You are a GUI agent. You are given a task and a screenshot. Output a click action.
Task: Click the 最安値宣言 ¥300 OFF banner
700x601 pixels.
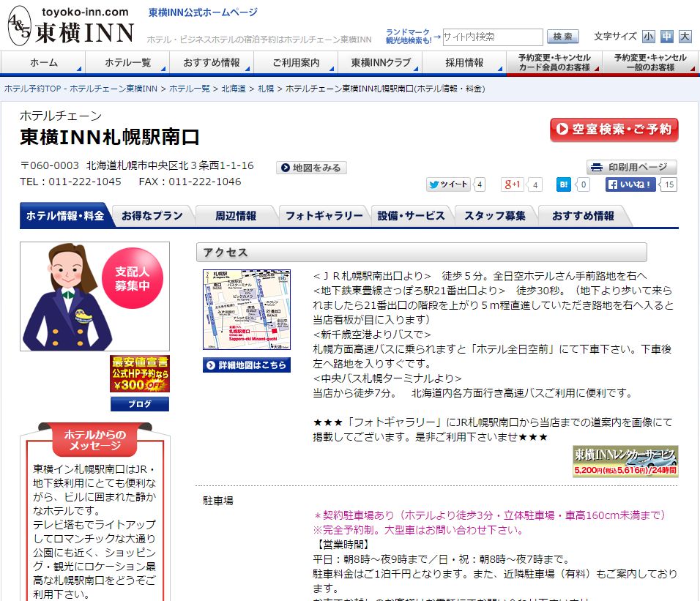click(x=140, y=373)
